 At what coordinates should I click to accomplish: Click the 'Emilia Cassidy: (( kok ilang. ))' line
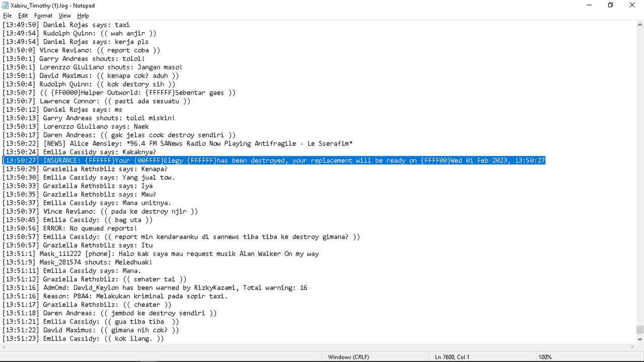coord(83,339)
